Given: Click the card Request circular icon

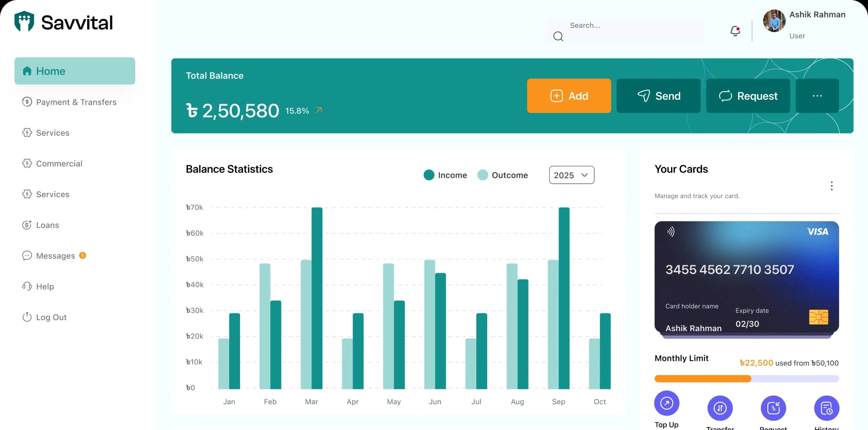Looking at the screenshot, I should coord(773,408).
